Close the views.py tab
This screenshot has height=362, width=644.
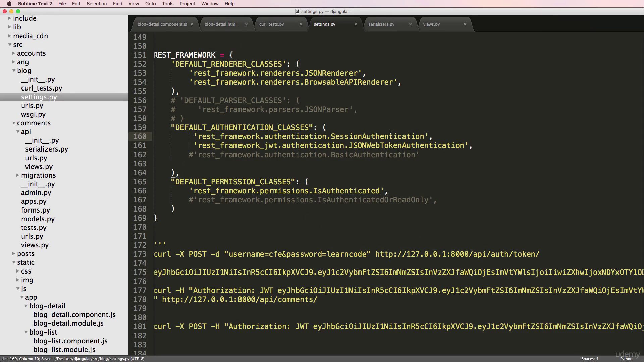click(465, 24)
